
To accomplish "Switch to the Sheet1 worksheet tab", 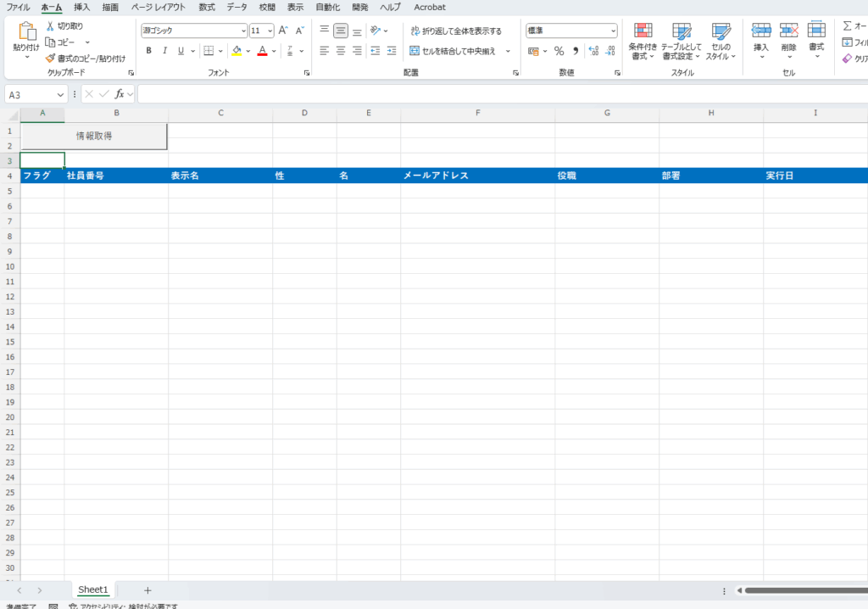I will 93,589.
